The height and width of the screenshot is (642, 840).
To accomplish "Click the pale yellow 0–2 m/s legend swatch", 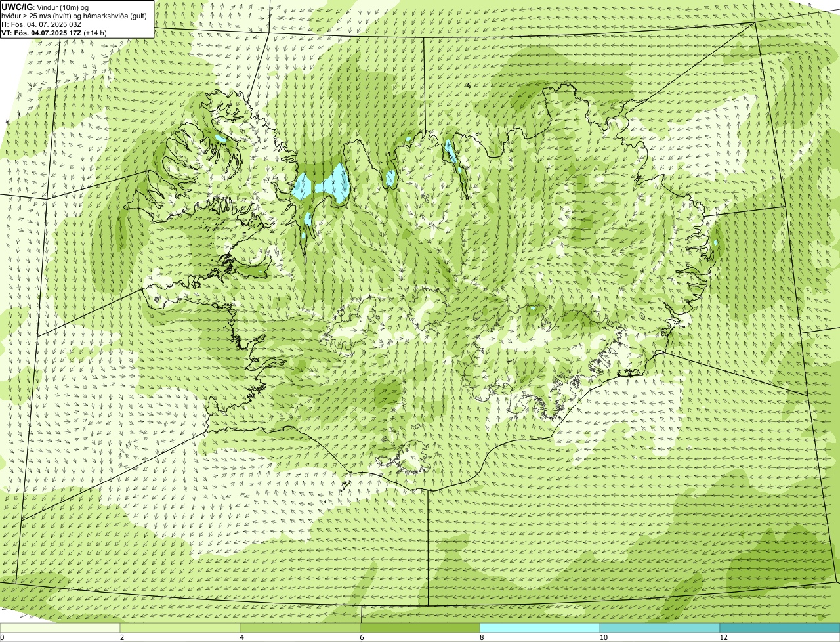I will pyautogui.click(x=60, y=628).
